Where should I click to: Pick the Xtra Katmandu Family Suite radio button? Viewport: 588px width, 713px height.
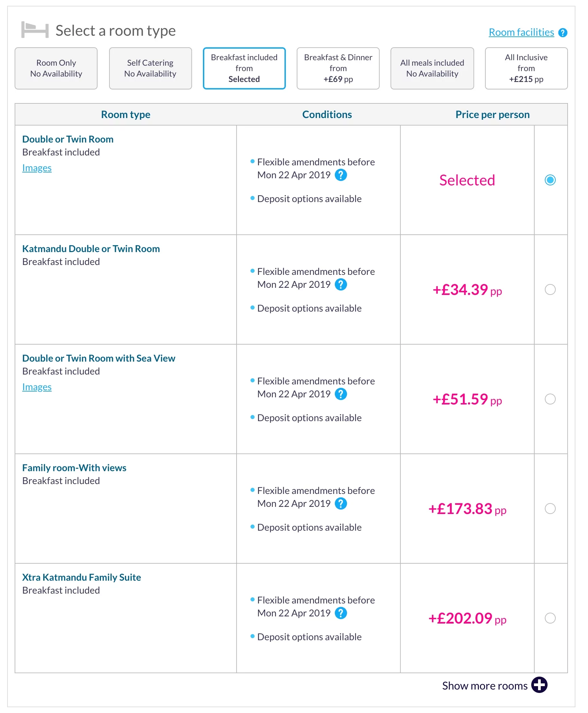tap(550, 618)
